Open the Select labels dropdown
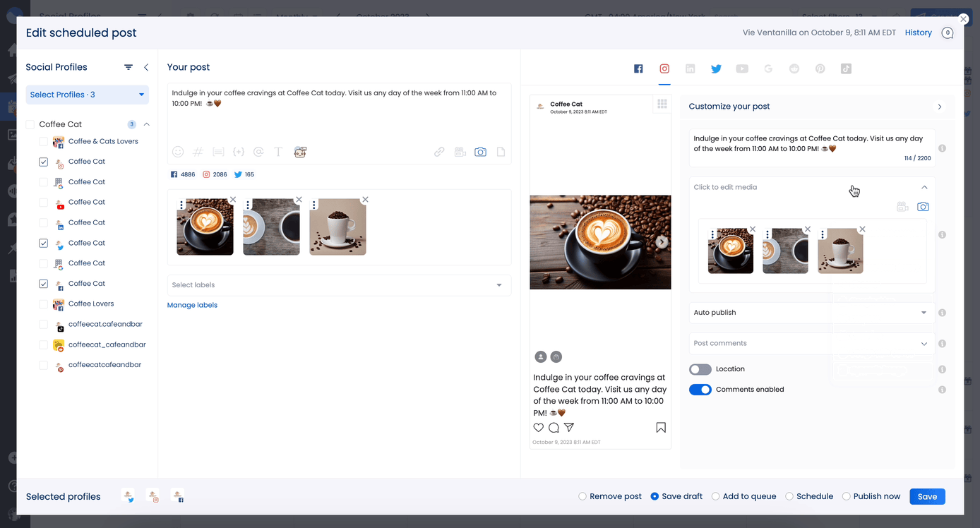The height and width of the screenshot is (528, 980). [339, 285]
